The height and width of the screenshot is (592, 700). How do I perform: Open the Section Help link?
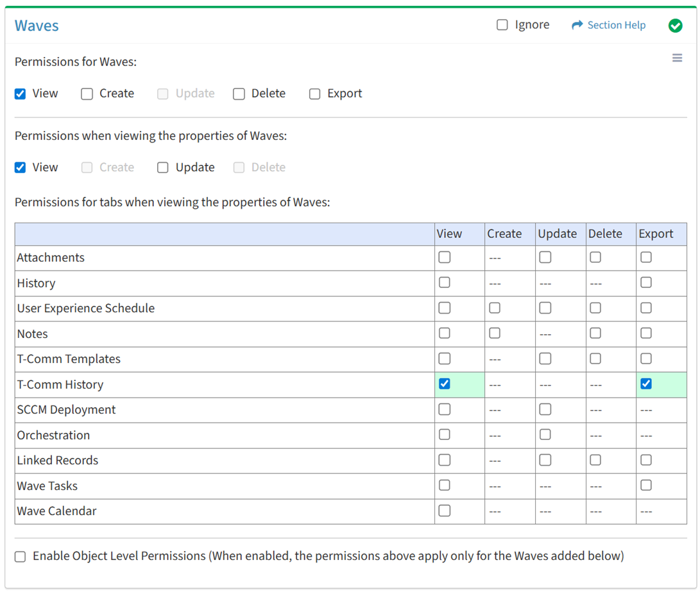click(x=616, y=25)
